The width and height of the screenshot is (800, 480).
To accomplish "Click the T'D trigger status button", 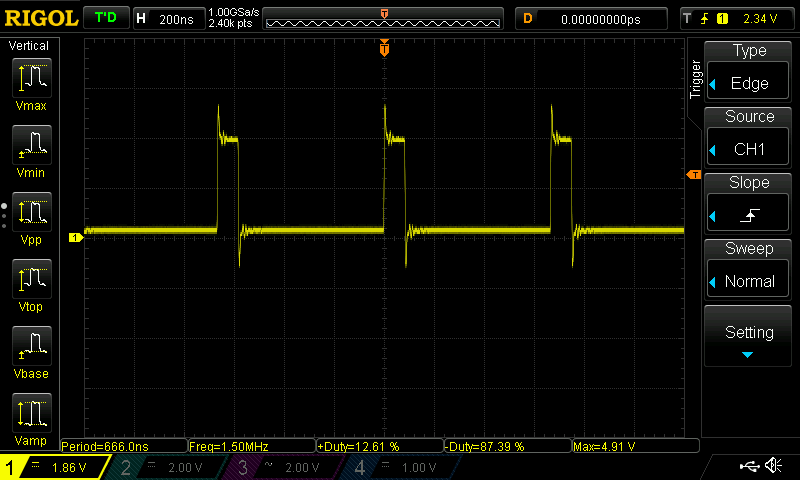I will [104, 18].
